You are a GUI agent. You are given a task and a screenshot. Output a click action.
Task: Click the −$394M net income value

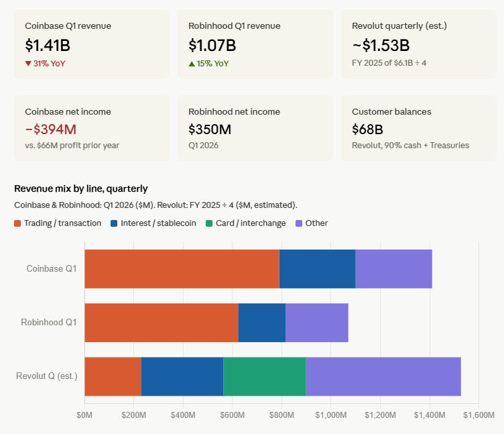click(51, 129)
